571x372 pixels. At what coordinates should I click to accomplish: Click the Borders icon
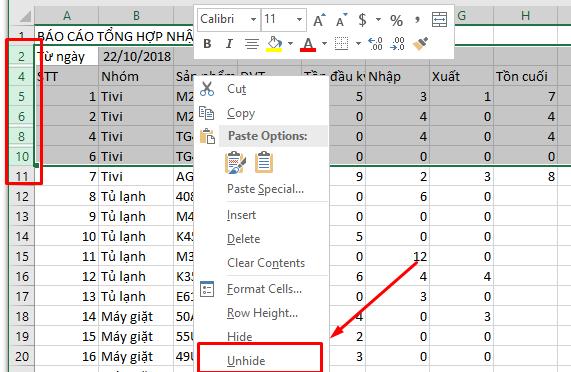pos(342,44)
